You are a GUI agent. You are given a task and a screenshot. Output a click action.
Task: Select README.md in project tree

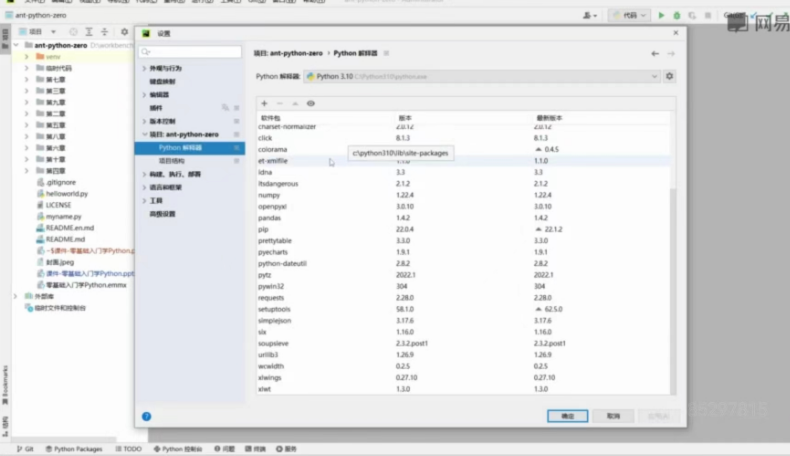point(65,239)
